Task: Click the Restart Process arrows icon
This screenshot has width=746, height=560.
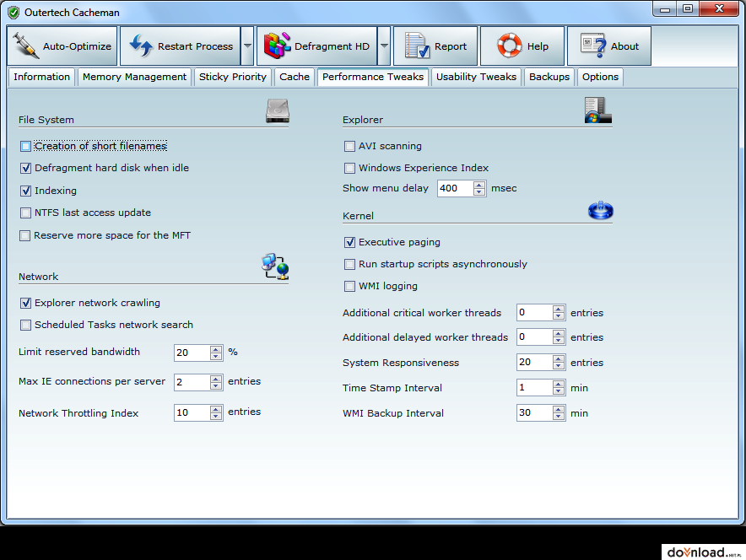Action: click(x=141, y=46)
